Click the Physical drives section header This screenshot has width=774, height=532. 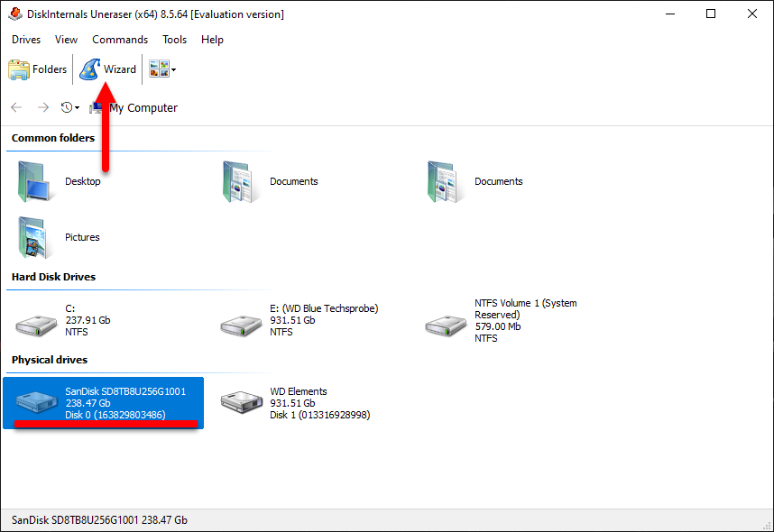point(50,360)
